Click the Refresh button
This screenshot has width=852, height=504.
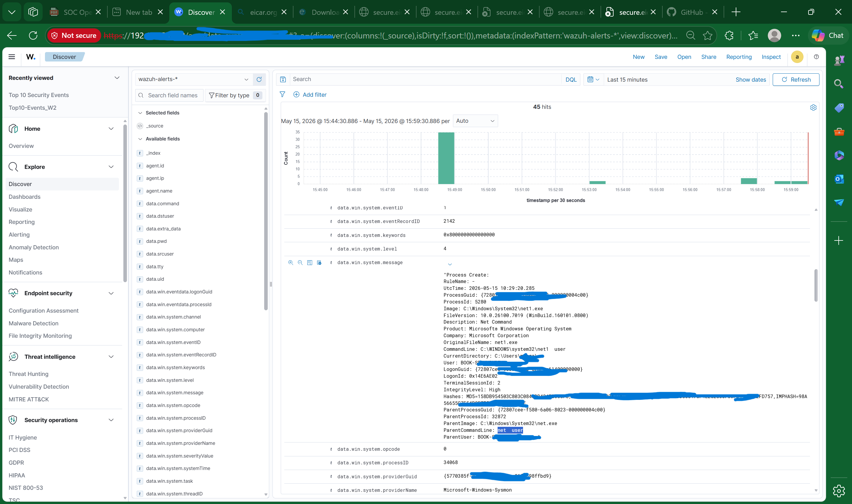(795, 80)
